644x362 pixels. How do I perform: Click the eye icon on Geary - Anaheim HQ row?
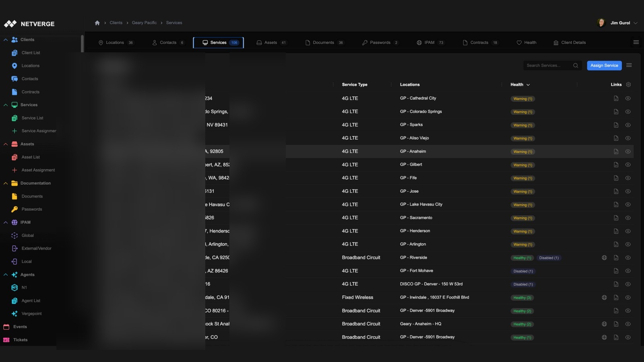click(x=628, y=324)
